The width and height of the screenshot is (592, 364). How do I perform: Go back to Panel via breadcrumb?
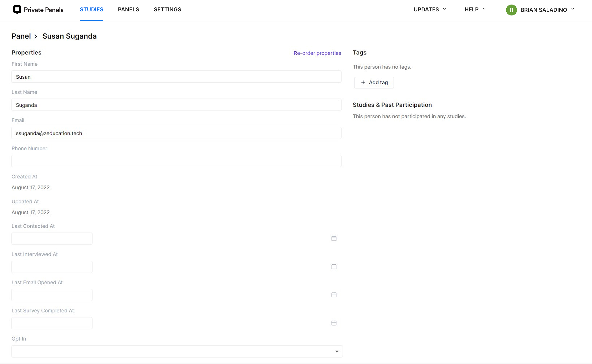(21, 36)
